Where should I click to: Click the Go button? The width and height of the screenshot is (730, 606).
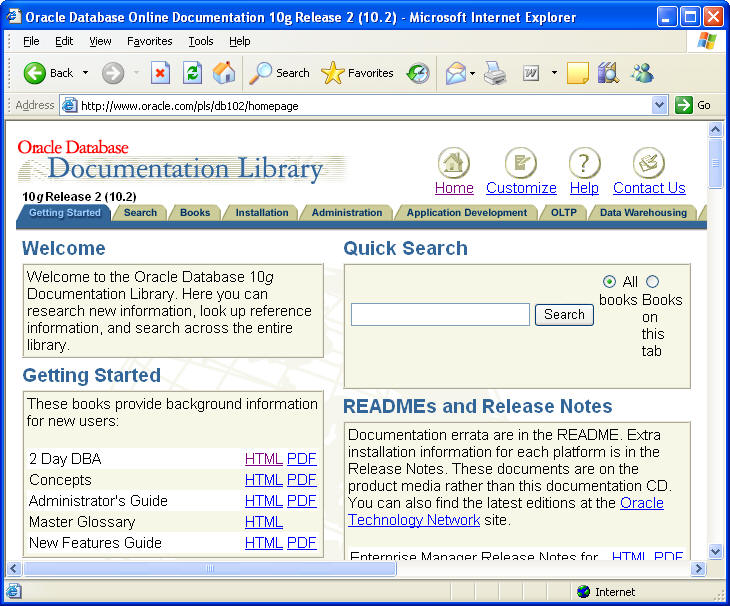coord(693,105)
